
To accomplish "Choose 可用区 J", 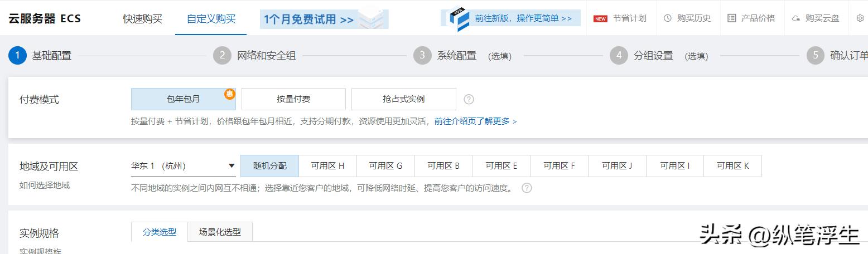I will 618,166.
